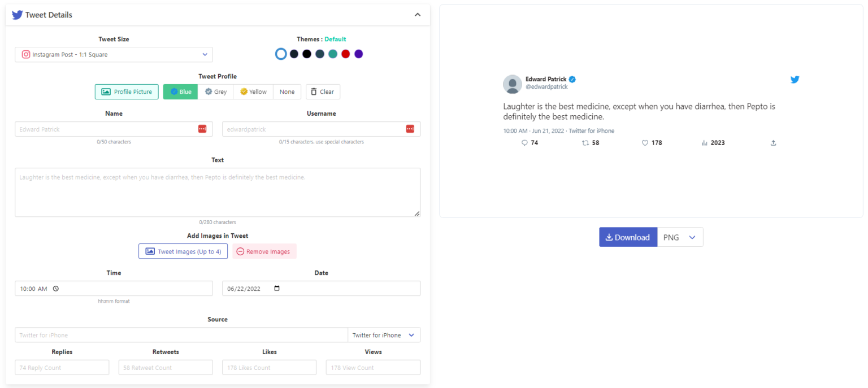Screen dimensions: 868x388
Task: Click Remove Images
Action: click(264, 251)
